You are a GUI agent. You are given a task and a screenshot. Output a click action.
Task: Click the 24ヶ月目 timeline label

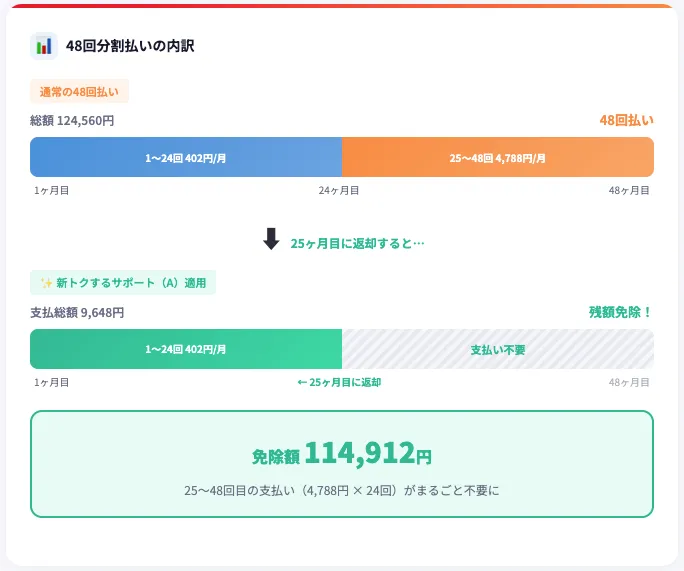[x=338, y=190]
